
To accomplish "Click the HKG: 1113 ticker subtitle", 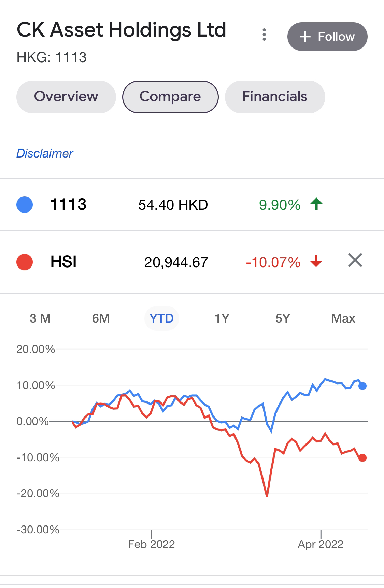I will (52, 57).
